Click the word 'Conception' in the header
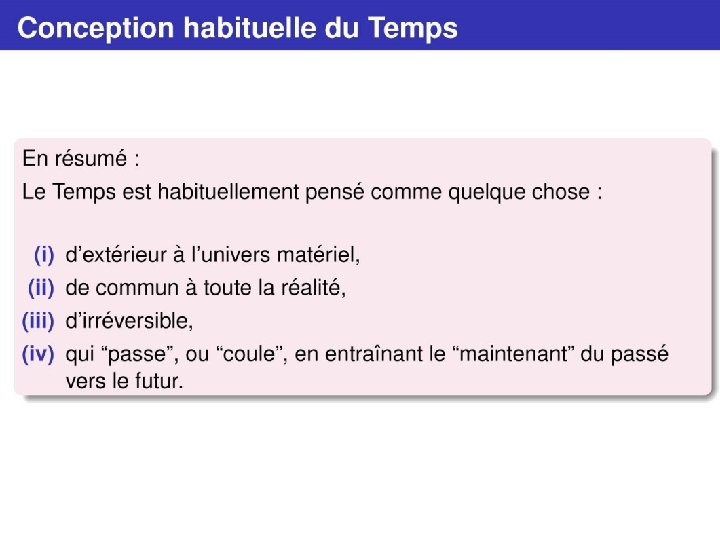This screenshot has width=720, height=540. pos(96,28)
